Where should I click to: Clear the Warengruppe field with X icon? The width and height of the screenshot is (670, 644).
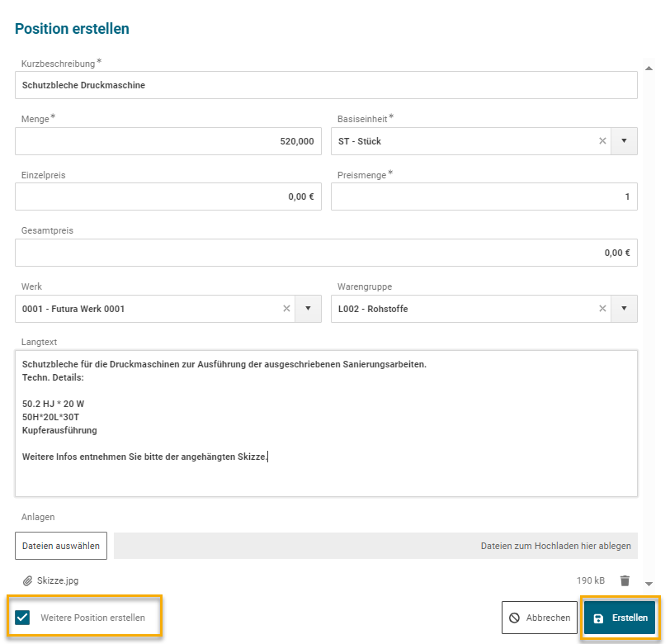pyautogui.click(x=602, y=309)
